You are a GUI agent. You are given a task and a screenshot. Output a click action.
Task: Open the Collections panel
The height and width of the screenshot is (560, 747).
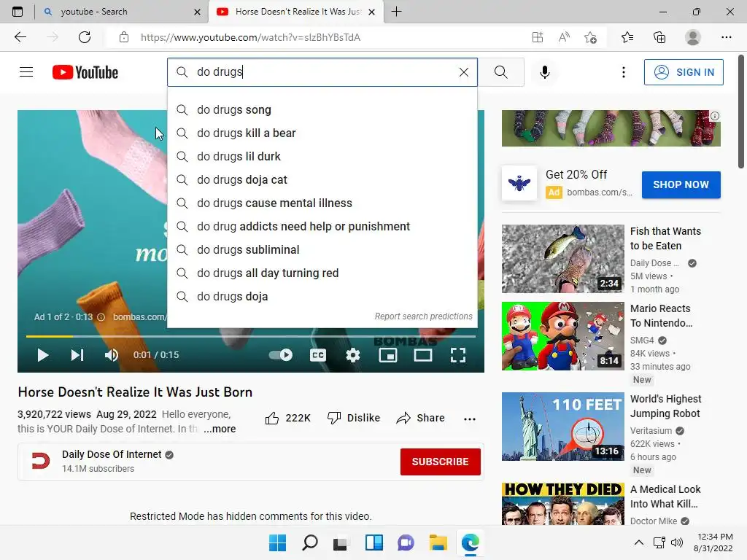(659, 37)
